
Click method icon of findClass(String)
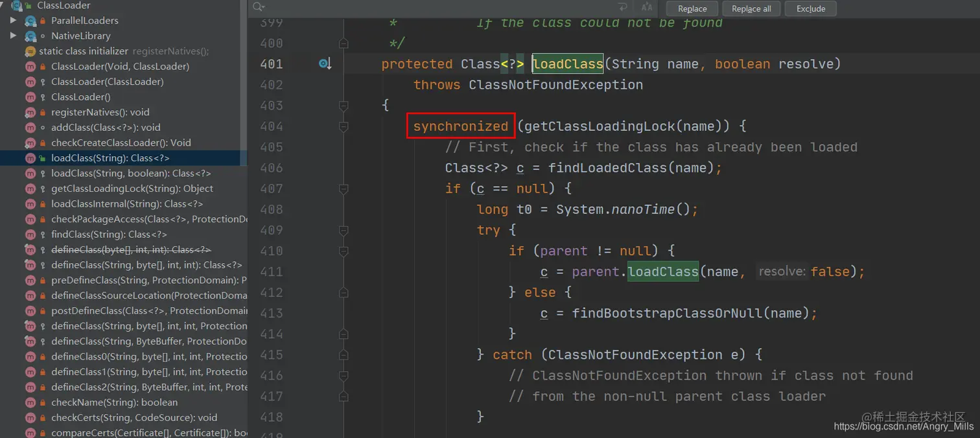pyautogui.click(x=30, y=235)
